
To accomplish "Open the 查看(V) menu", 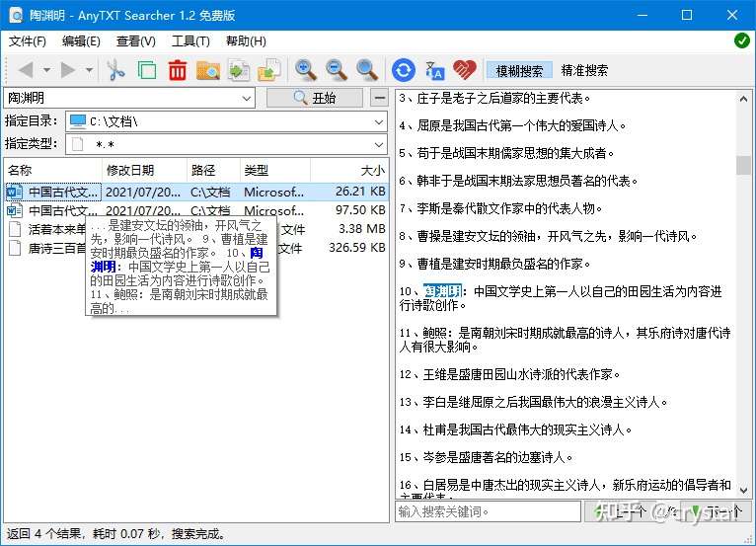I will 136,41.
